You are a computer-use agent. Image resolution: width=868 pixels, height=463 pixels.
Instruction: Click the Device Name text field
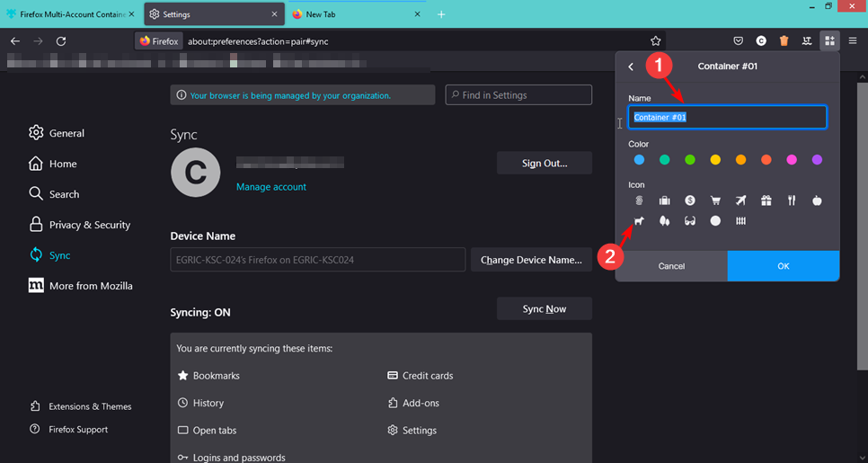click(318, 260)
